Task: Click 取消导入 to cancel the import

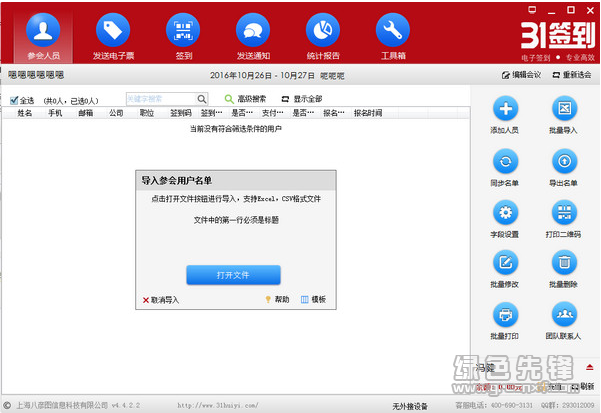Action: point(161,300)
